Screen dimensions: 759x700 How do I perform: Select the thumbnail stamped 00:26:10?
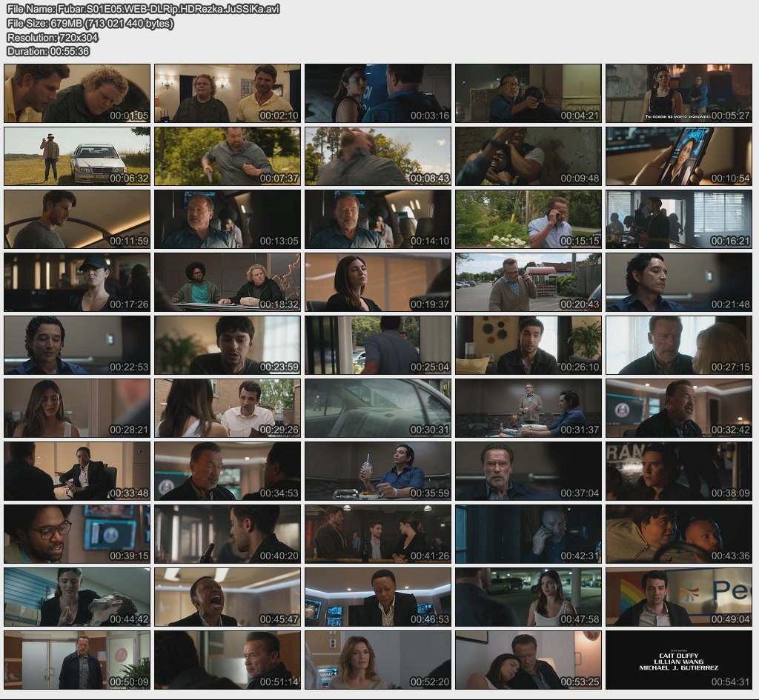[x=528, y=345]
